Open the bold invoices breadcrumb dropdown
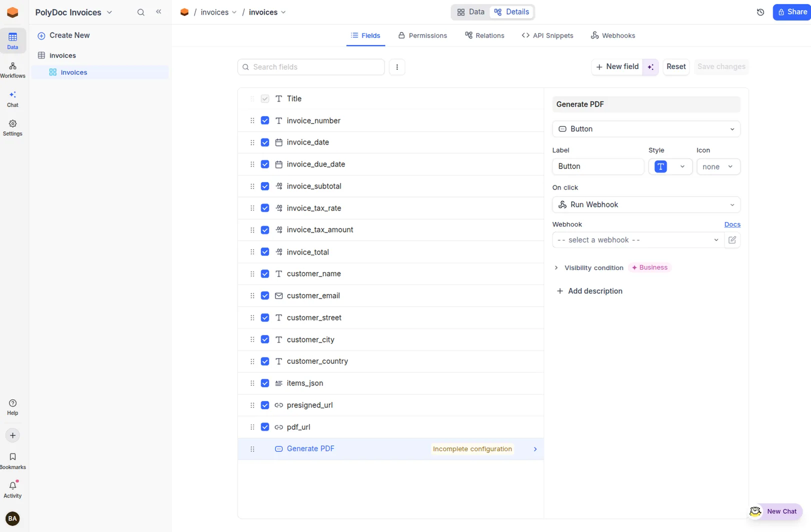 (267, 12)
